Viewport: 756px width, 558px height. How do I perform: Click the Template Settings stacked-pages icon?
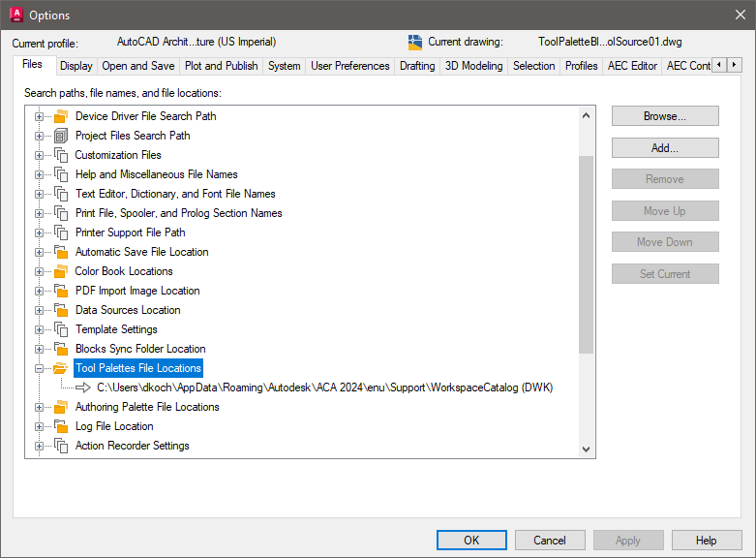[61, 329]
